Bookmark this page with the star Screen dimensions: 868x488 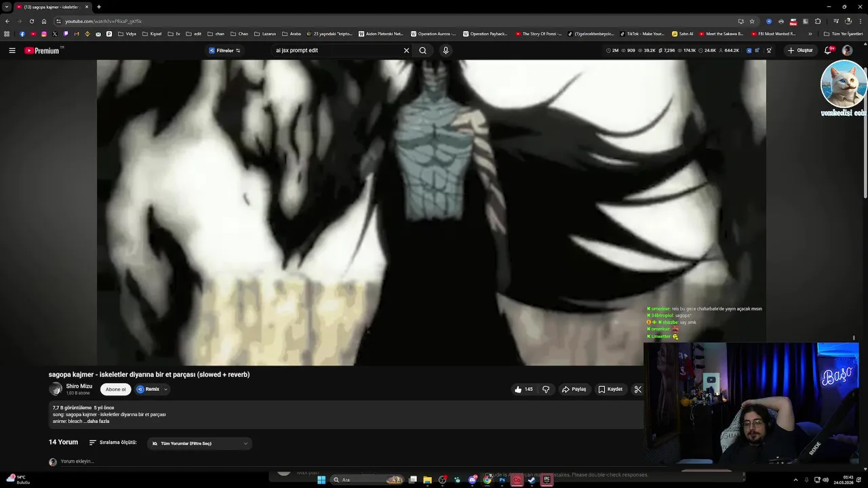752,21
